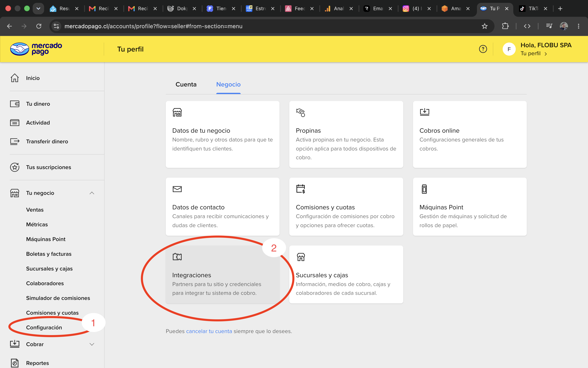This screenshot has width=588, height=368.
Task: Open a new browser tab
Action: (x=560, y=9)
